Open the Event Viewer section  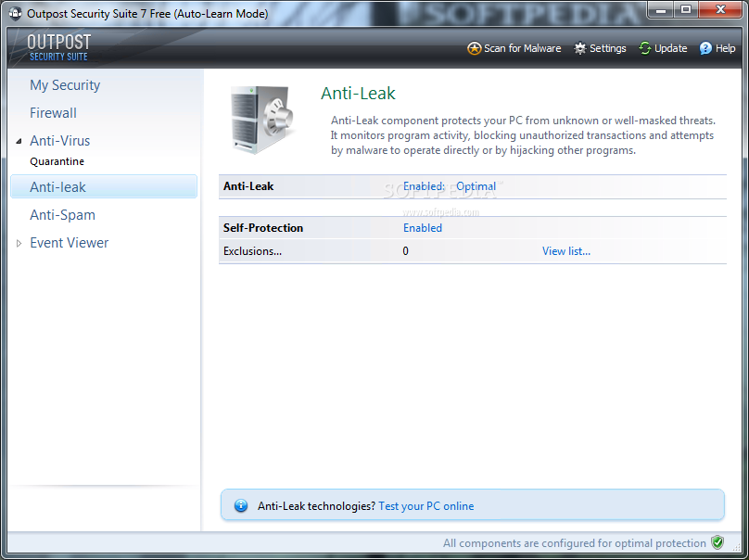click(69, 243)
